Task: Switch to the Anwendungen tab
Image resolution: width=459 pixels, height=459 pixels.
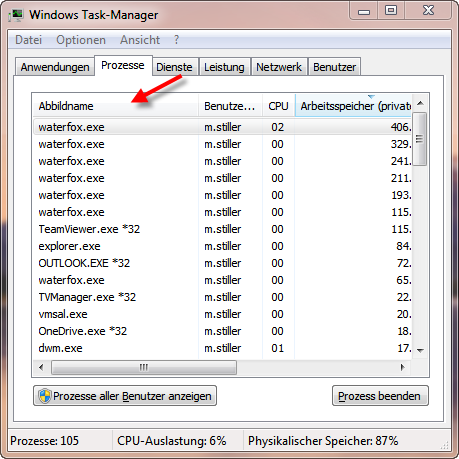Action: point(55,67)
